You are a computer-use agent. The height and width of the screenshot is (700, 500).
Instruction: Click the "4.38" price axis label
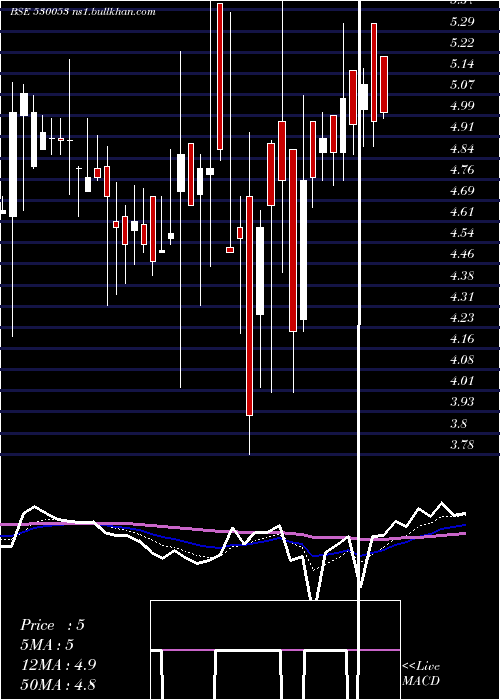[x=462, y=275]
